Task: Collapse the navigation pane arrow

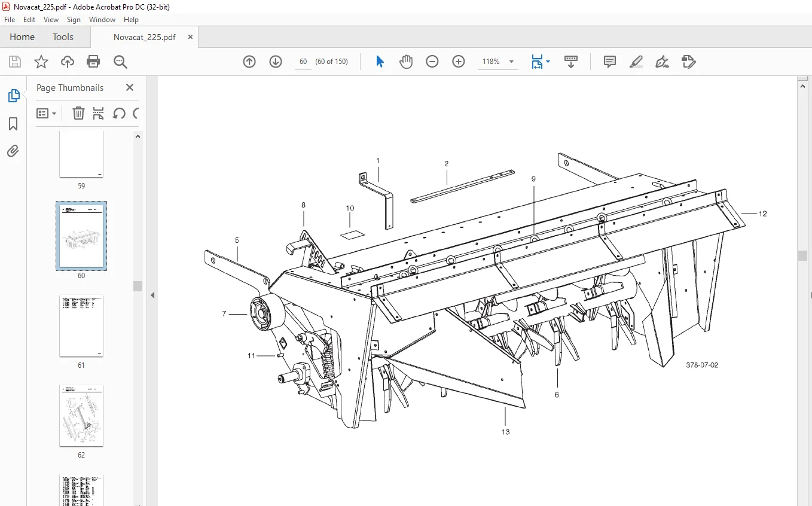Action: point(152,295)
